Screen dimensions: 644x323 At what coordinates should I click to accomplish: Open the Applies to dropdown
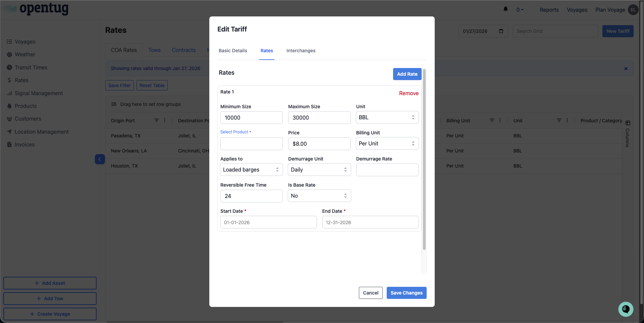tap(251, 170)
